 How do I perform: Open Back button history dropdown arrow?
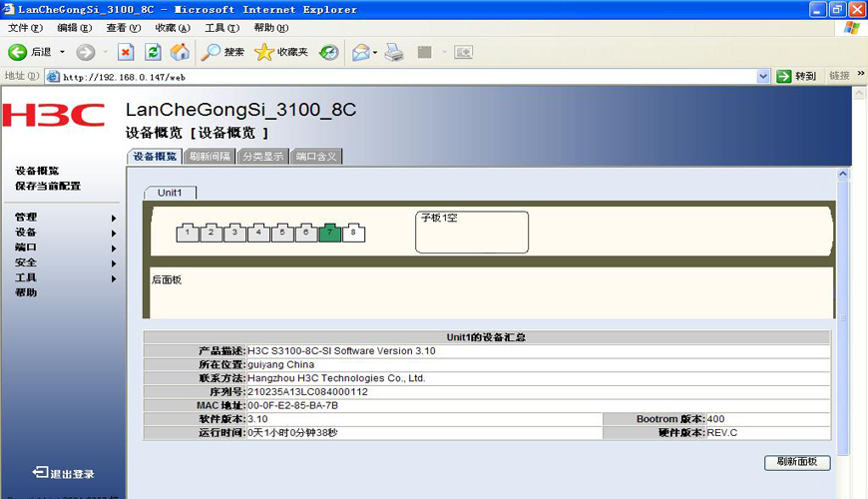(62, 52)
